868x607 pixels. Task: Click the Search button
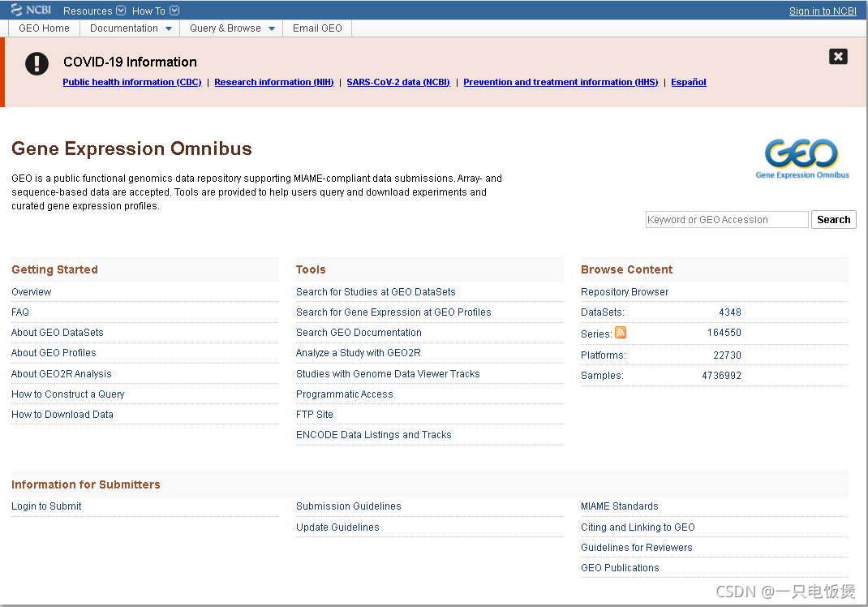click(x=834, y=220)
